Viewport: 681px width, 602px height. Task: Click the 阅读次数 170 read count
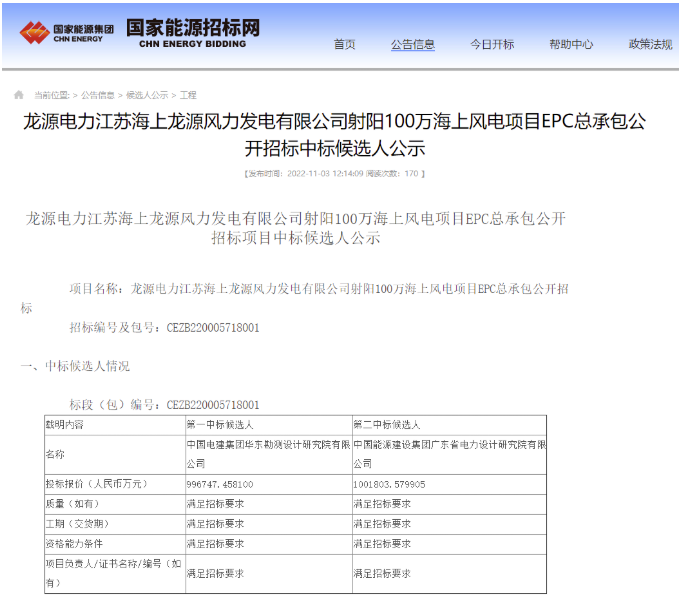pyautogui.click(x=392, y=174)
